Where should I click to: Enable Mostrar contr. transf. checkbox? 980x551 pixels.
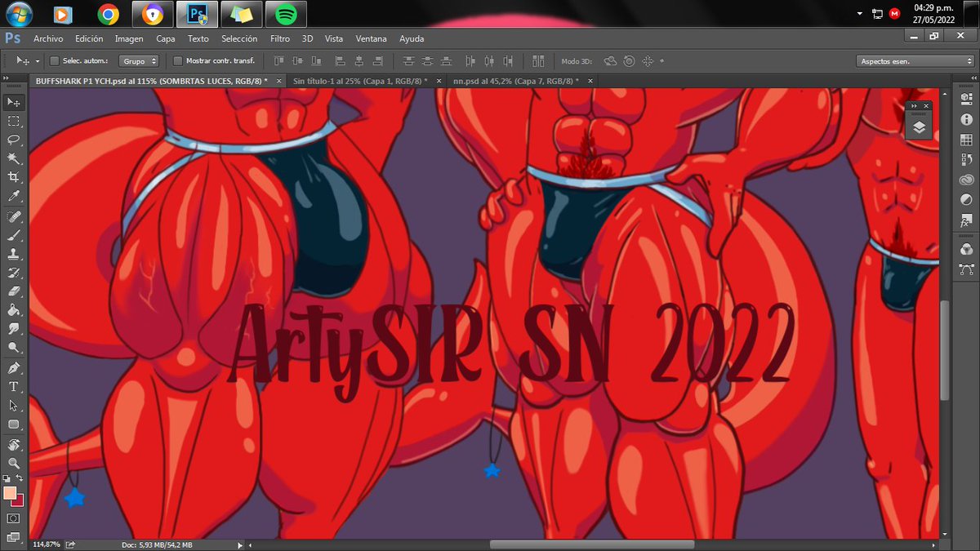[x=178, y=61]
